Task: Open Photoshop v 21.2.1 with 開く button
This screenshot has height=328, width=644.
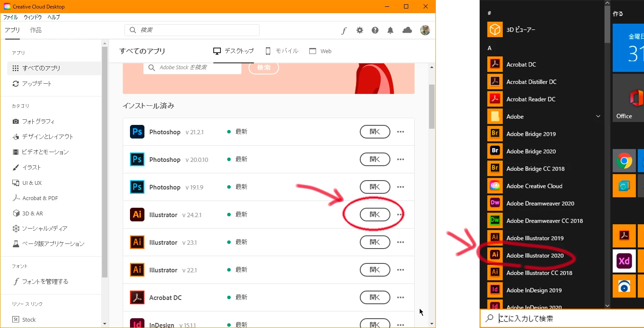Action: click(375, 132)
